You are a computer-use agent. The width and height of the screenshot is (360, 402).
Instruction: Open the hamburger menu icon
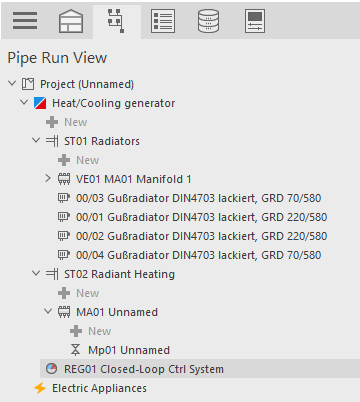tap(25, 21)
